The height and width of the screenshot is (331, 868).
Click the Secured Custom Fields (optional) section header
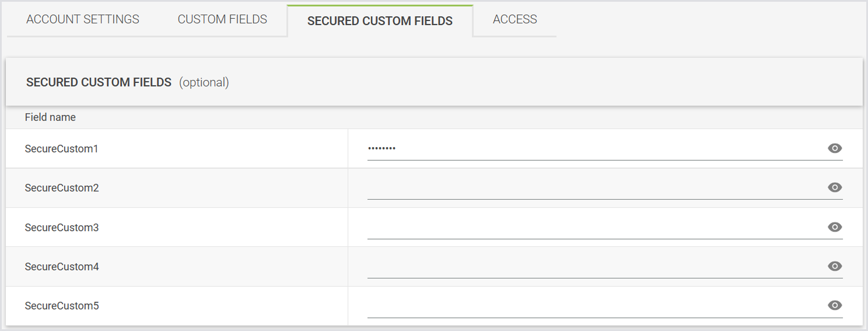click(x=128, y=82)
